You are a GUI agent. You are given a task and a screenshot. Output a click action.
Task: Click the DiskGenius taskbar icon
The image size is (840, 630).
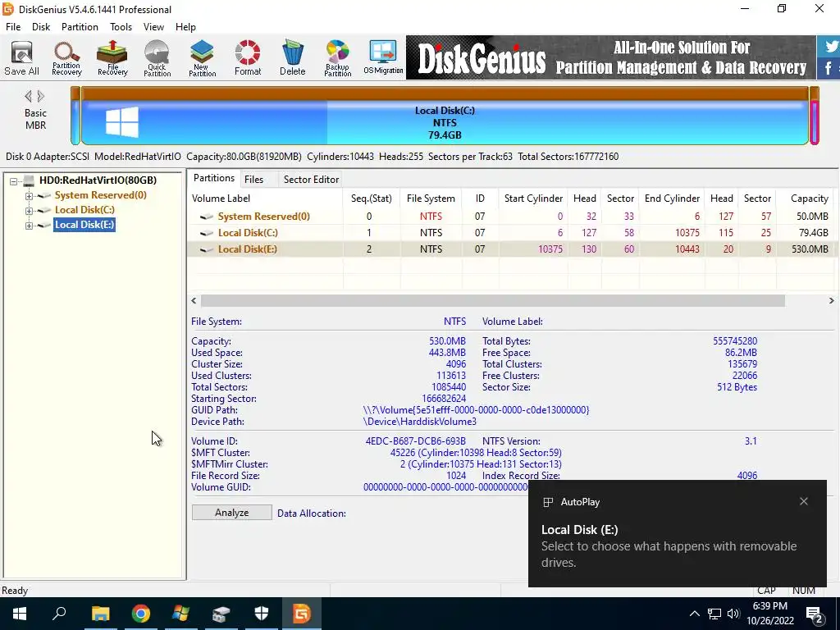pos(302,614)
